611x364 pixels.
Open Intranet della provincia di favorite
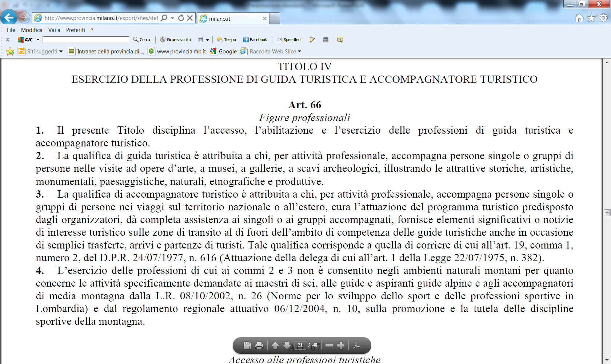[x=106, y=52]
